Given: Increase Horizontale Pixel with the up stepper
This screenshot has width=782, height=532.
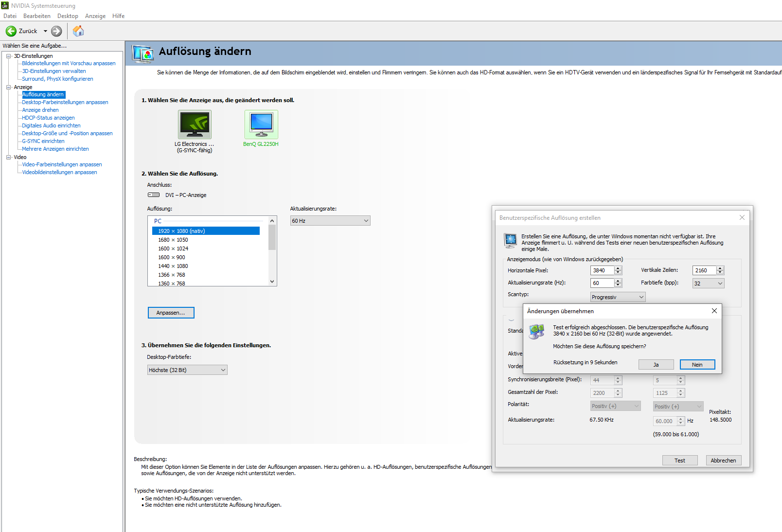Looking at the screenshot, I should point(618,268).
